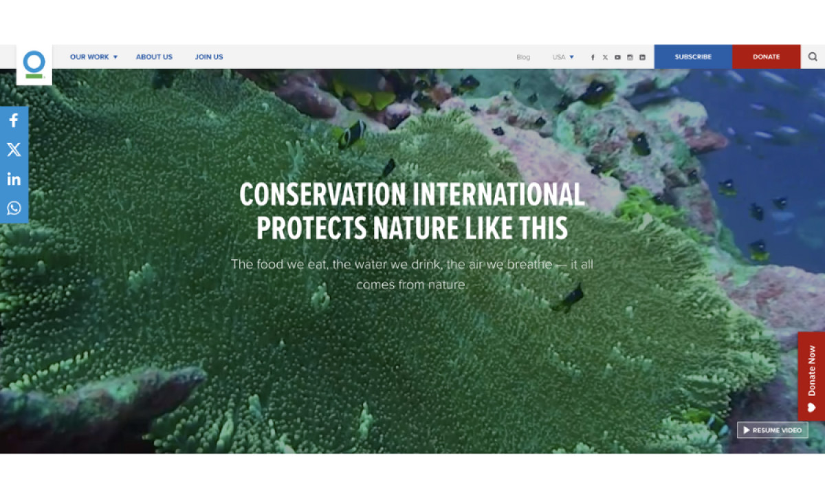Open the LinkedIn icon in header

coord(642,57)
